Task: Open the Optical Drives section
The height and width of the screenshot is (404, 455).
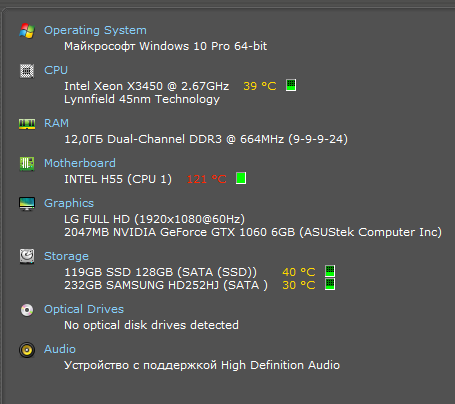Action: click(84, 309)
